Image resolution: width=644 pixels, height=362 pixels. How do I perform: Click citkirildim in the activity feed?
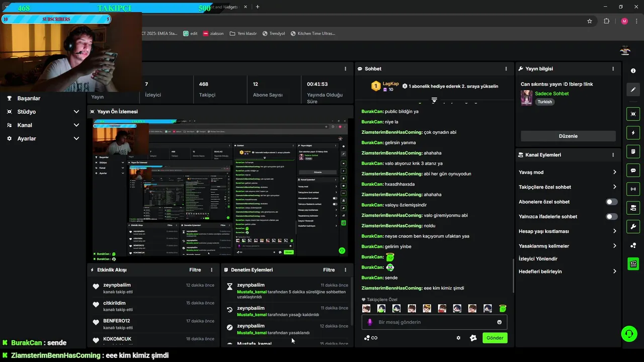[x=114, y=303]
